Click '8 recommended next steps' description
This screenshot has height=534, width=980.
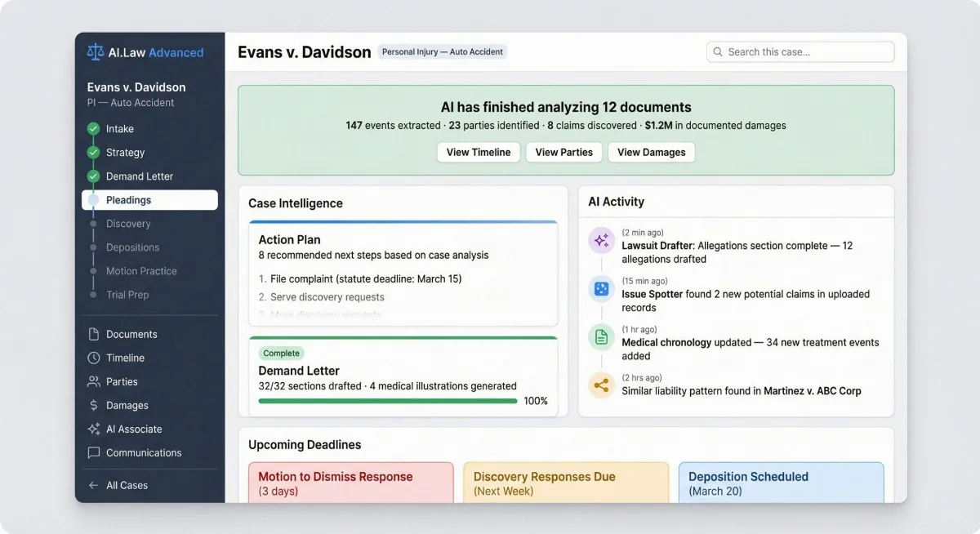pos(374,255)
